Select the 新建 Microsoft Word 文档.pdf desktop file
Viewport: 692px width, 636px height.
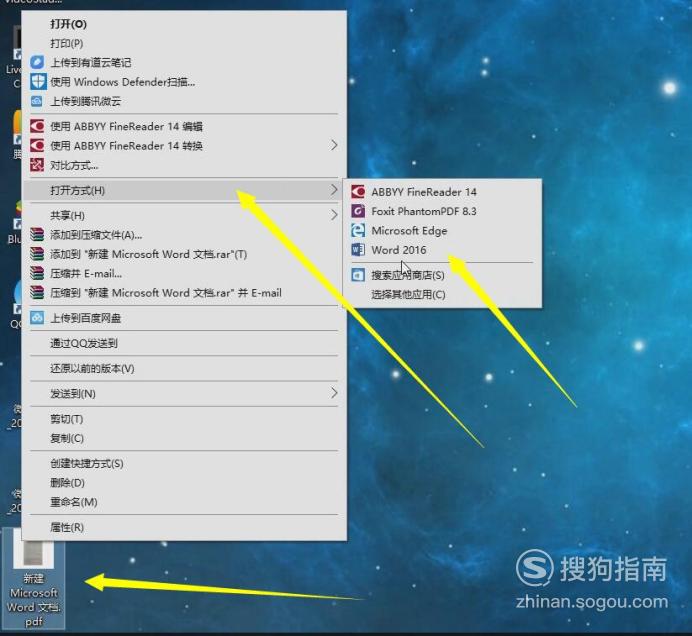34,579
